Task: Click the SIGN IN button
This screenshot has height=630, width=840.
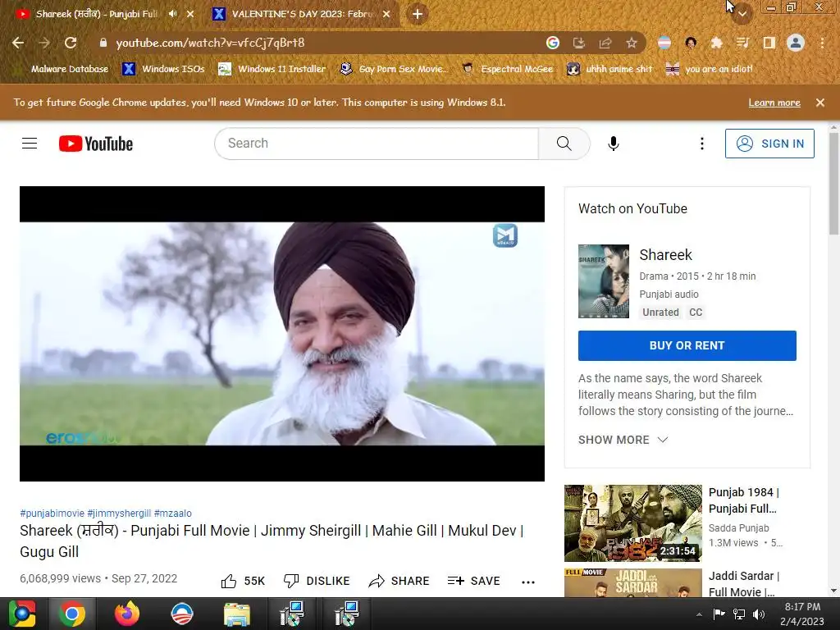Action: tap(769, 144)
